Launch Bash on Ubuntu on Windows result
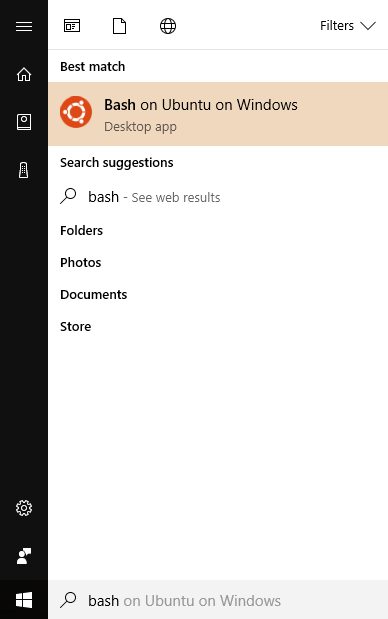Screen dimensions: 388x619 tap(218, 114)
